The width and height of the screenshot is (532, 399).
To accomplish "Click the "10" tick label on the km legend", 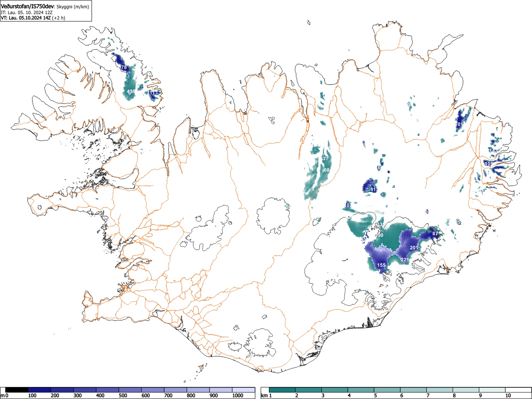I will click(508, 396).
